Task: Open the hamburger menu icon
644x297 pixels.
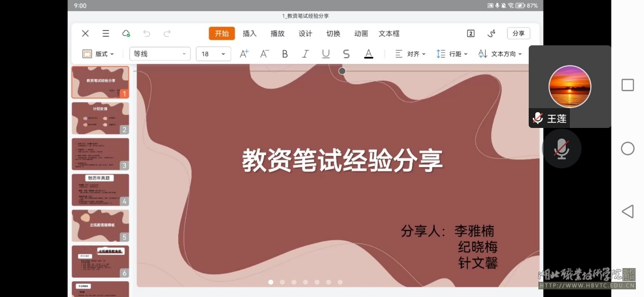Action: [106, 34]
